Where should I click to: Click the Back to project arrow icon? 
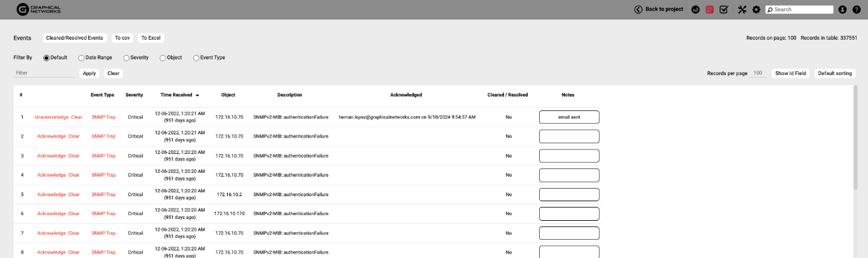638,9
